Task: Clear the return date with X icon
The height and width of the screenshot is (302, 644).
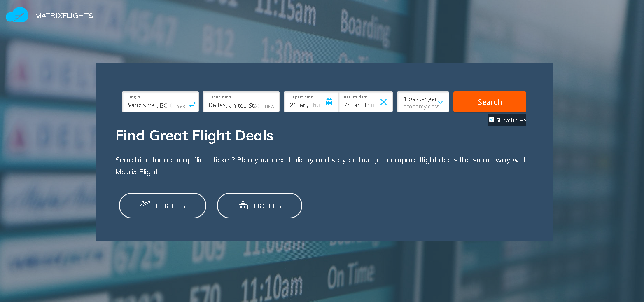Action: [x=383, y=102]
